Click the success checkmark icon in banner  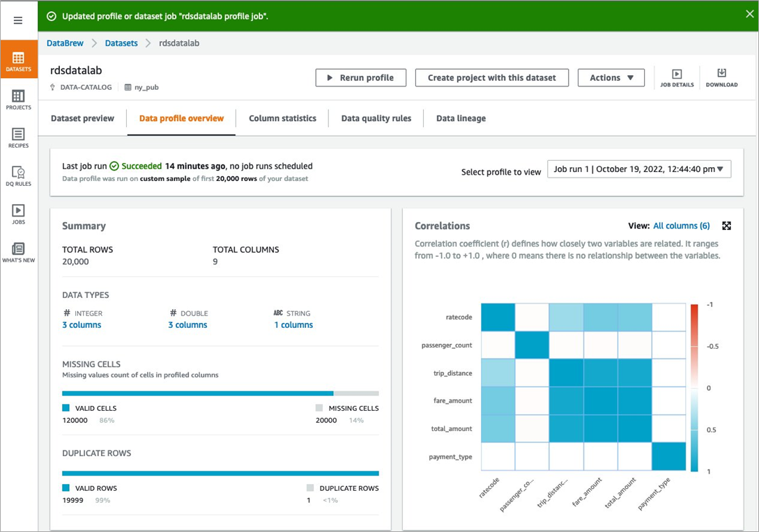click(52, 17)
